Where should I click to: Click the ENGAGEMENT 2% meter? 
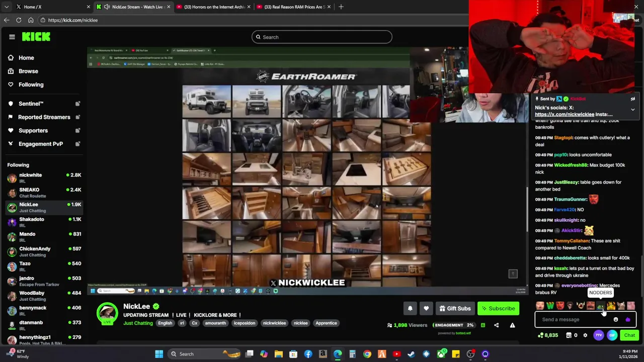click(x=454, y=325)
